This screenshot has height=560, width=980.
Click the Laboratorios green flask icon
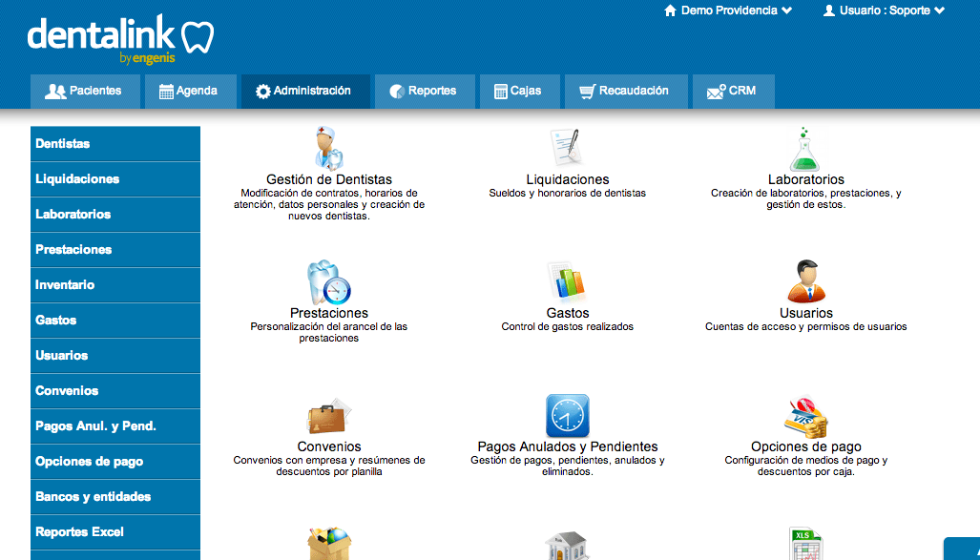[805, 148]
